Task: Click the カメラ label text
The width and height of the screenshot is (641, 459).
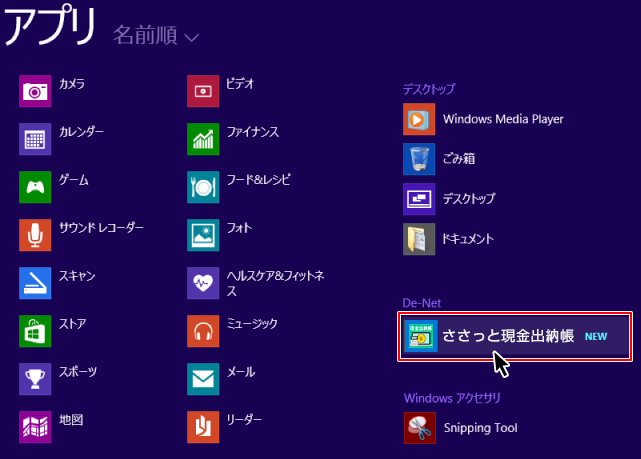Action: [x=72, y=84]
